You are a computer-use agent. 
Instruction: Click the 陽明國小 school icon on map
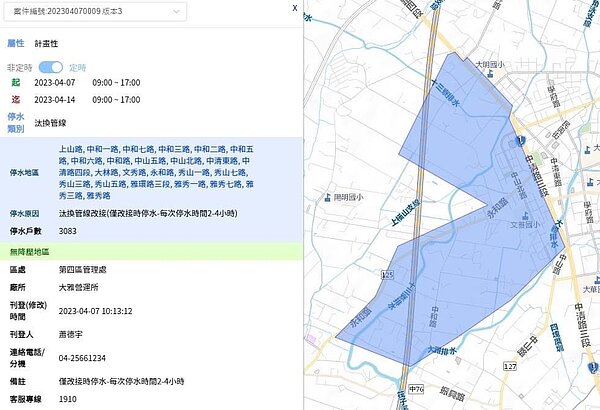(x=328, y=198)
